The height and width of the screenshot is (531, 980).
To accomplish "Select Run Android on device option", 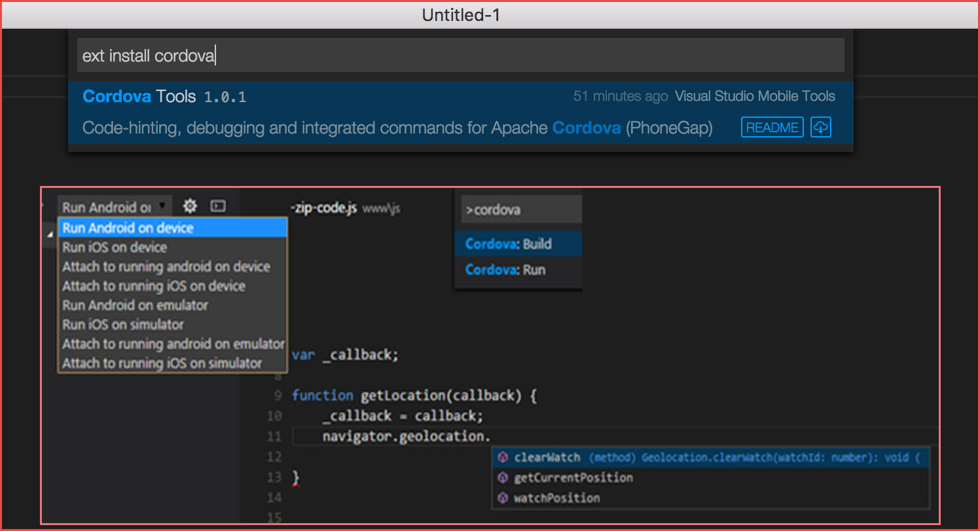I will tap(173, 228).
